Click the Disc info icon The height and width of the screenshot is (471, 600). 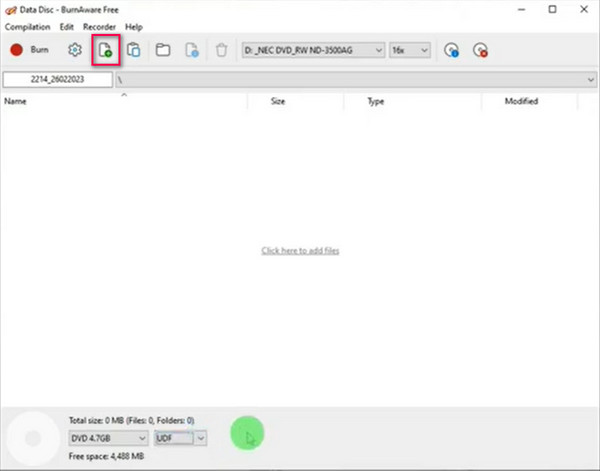pyautogui.click(x=451, y=50)
